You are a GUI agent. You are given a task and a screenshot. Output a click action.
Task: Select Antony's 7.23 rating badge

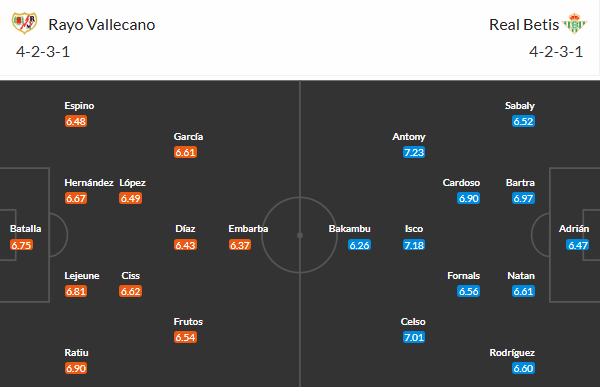pyautogui.click(x=414, y=152)
